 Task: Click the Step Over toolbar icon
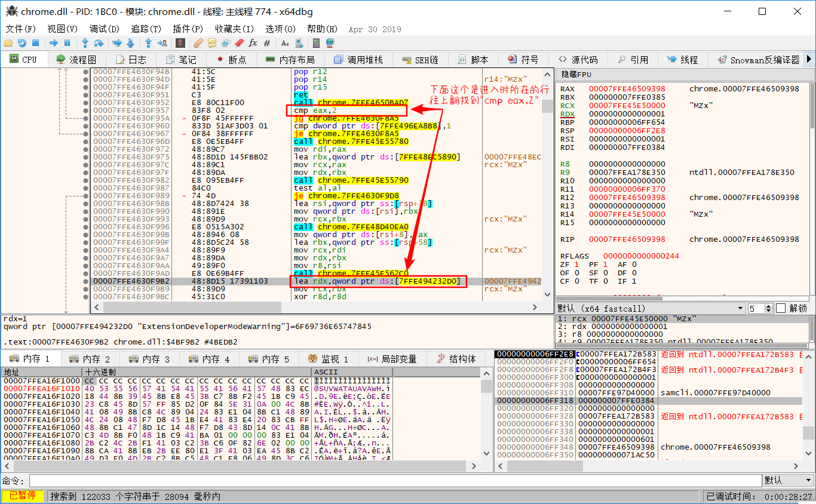pyautogui.click(x=99, y=43)
